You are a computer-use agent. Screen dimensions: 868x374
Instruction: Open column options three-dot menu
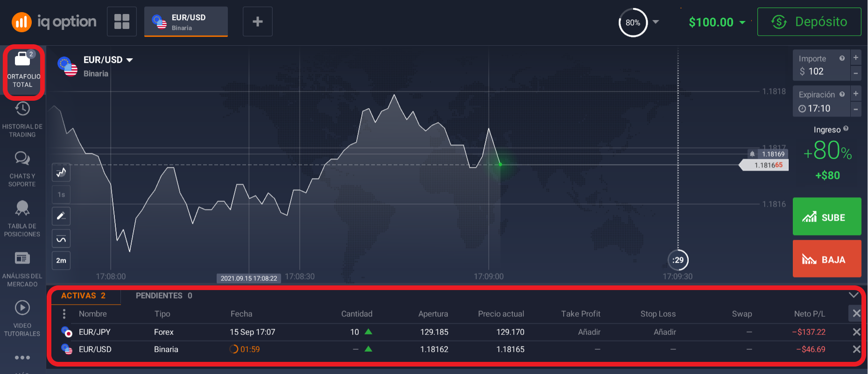point(64,314)
